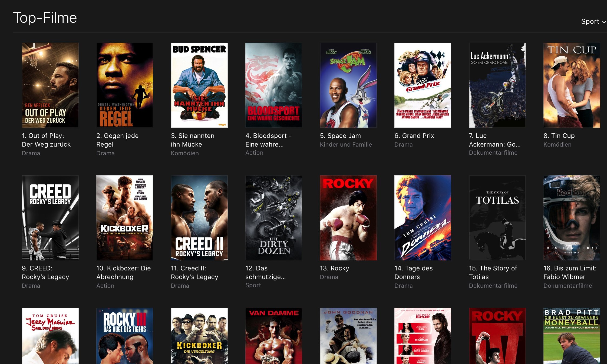Click 'Drama' genre under CREED: Rocky's Legacy
This screenshot has height=364, width=607.
tap(31, 286)
